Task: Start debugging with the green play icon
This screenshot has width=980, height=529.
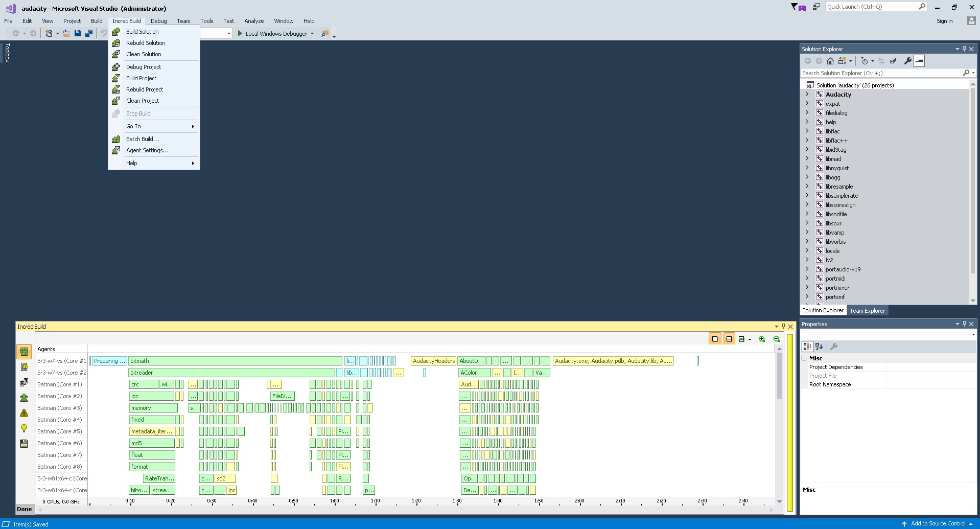Action: pyautogui.click(x=240, y=33)
